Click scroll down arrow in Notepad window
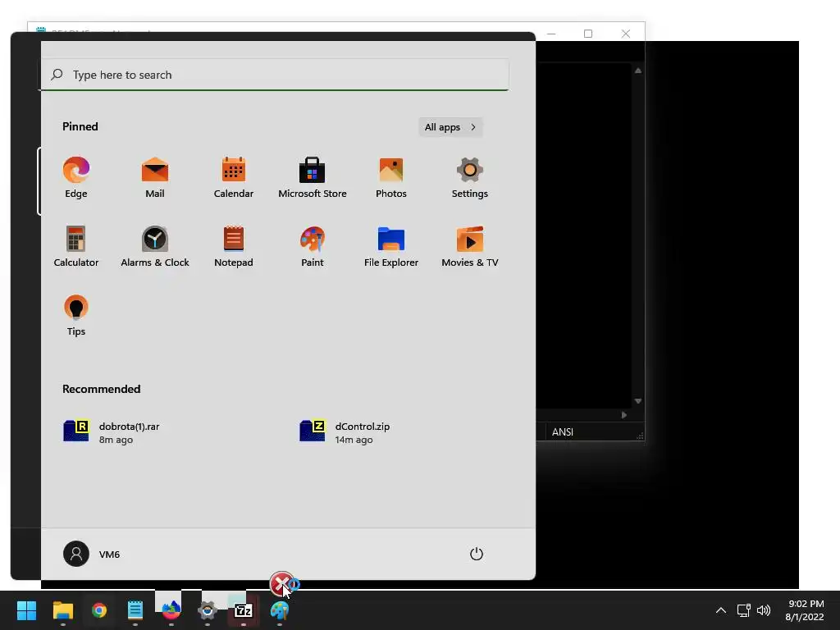The height and width of the screenshot is (630, 840). coord(637,400)
